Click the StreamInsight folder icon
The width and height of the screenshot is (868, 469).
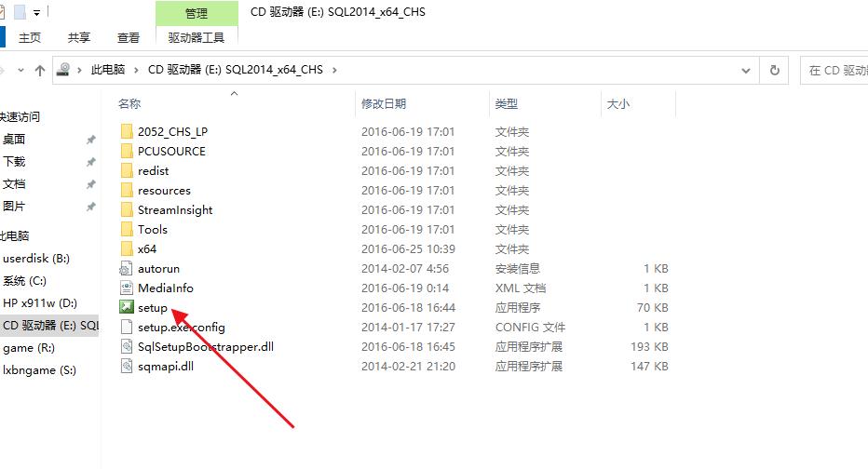[x=128, y=210]
